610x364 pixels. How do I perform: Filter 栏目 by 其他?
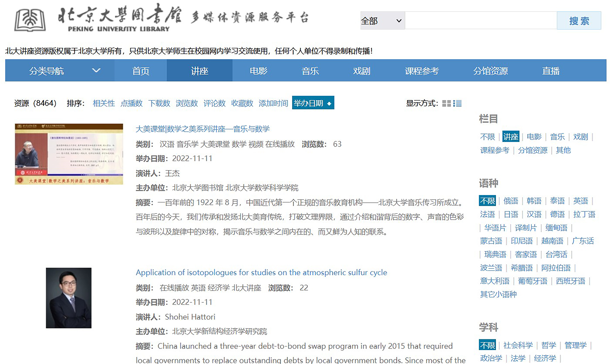point(563,150)
